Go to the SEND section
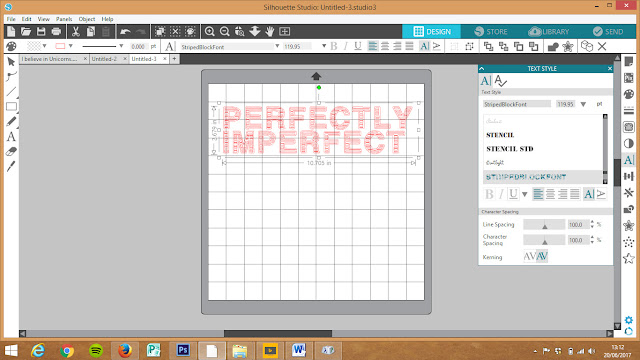The width and height of the screenshot is (640, 360). [608, 31]
